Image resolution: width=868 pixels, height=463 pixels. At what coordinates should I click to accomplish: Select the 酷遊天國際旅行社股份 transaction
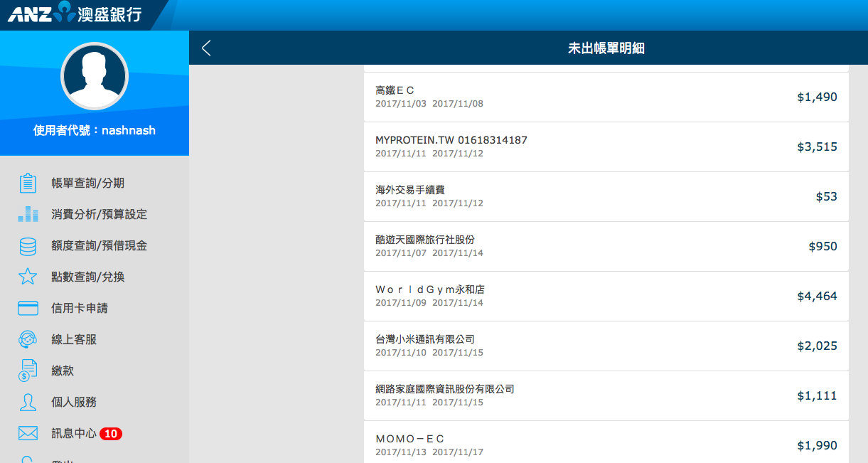click(606, 246)
